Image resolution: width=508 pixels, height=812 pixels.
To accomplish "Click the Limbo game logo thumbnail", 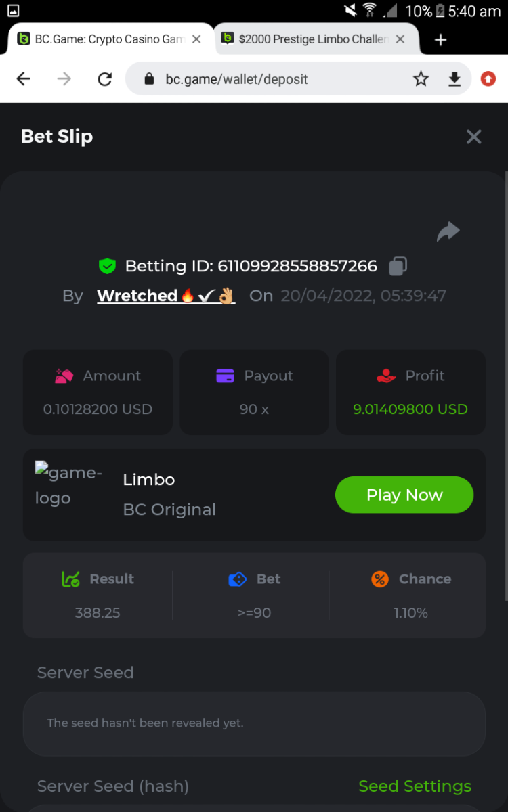I will coord(68,485).
